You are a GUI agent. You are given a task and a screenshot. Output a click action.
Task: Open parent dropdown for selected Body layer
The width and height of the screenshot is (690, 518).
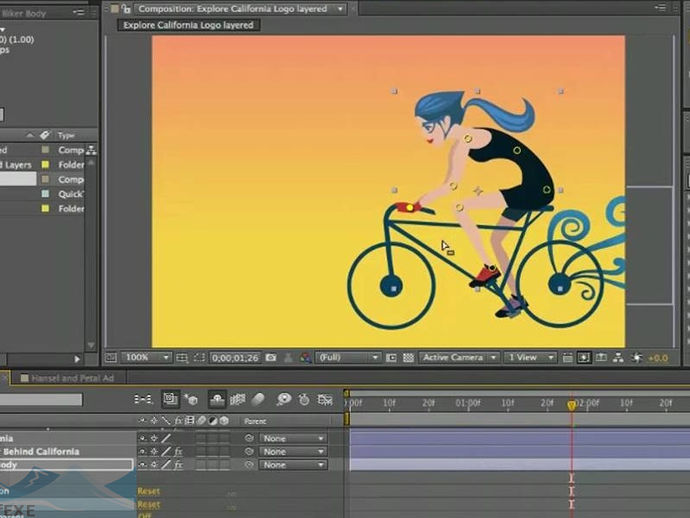[293, 465]
